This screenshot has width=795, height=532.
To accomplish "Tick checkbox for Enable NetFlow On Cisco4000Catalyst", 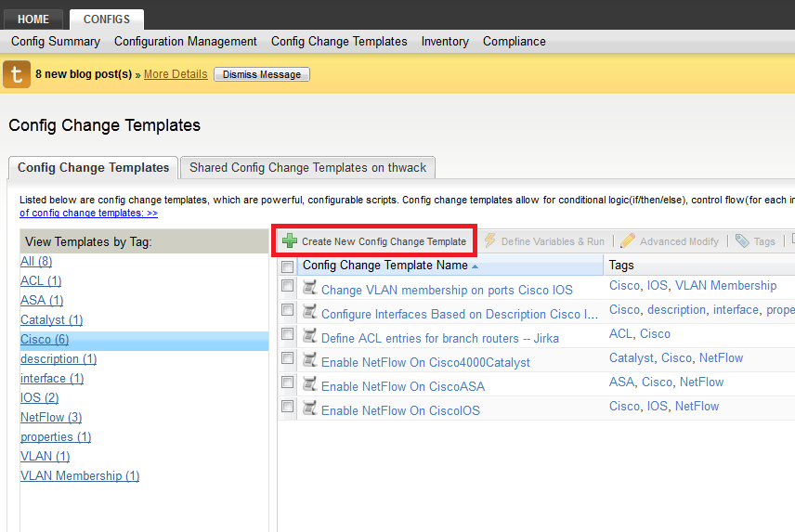I will point(288,359).
